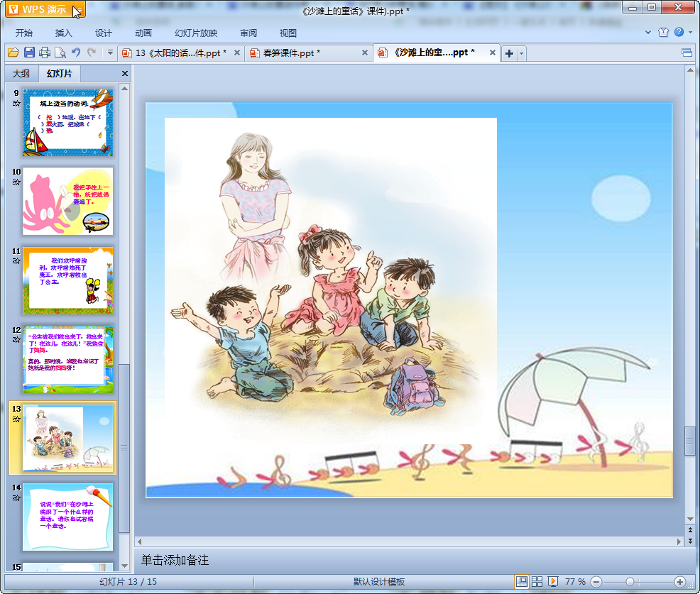Click horizontal scrollbar right arrow
The width and height of the screenshot is (700, 594).
click(x=679, y=541)
